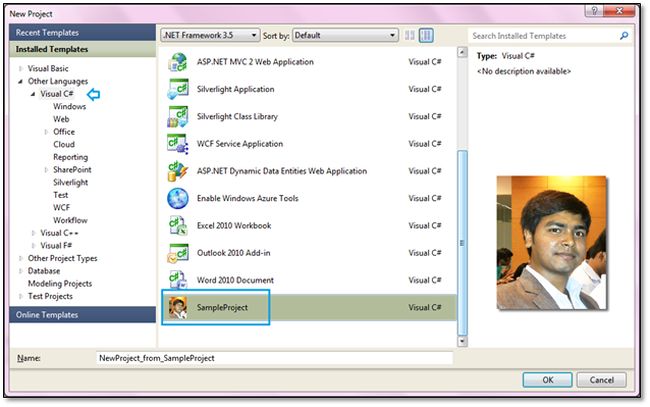650x407 pixels.
Task: Select 'WCF Service Application' template text
Action: click(240, 144)
